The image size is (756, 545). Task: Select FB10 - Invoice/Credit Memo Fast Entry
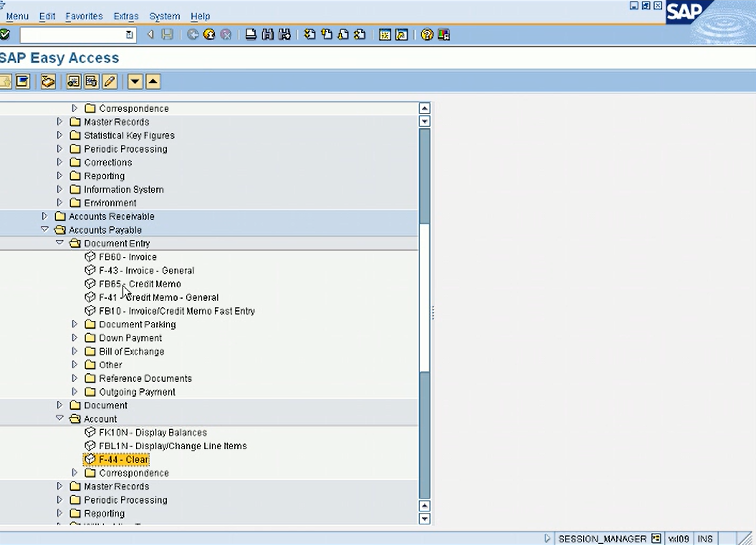point(177,311)
